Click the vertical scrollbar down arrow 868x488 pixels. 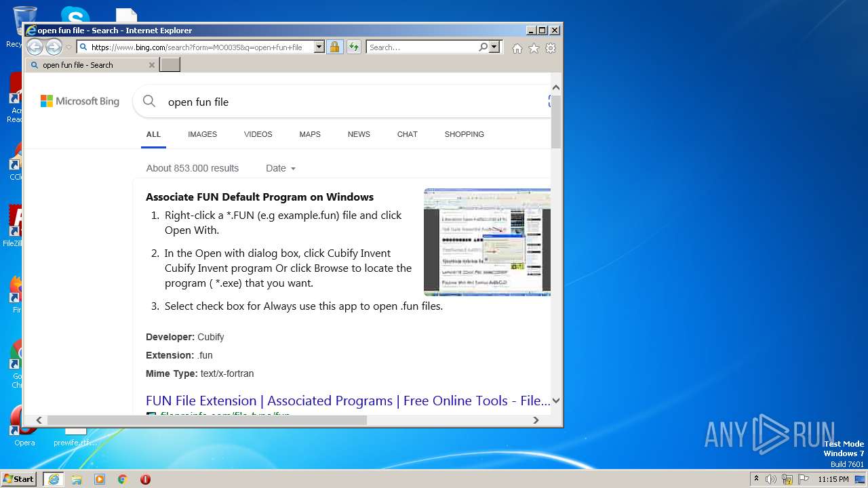556,401
